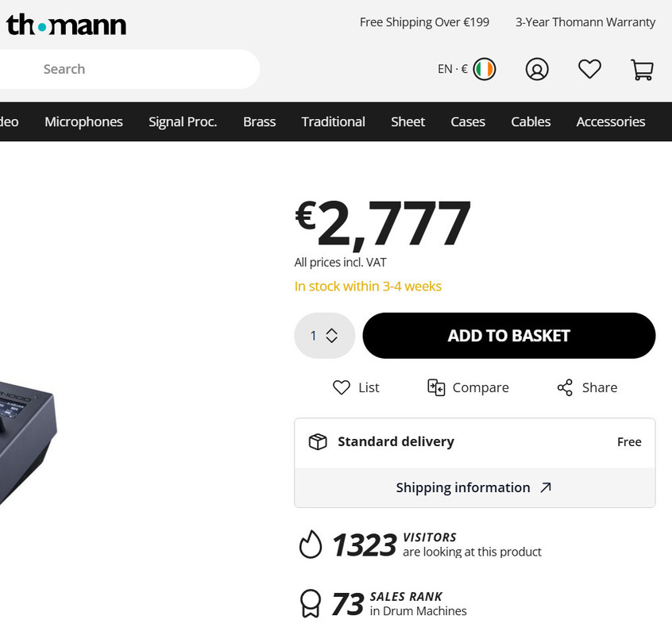Open the EN · € language currency selector
The image size is (672, 635).
[453, 69]
